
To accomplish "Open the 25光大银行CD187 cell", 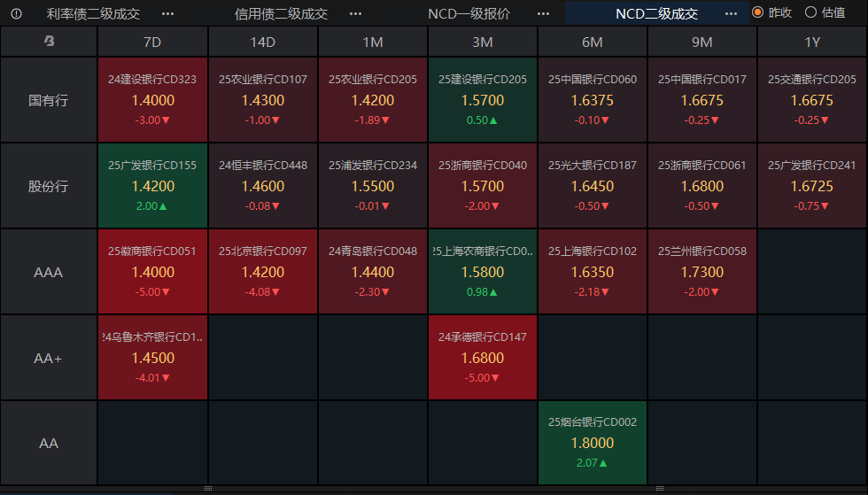I will pos(593,185).
